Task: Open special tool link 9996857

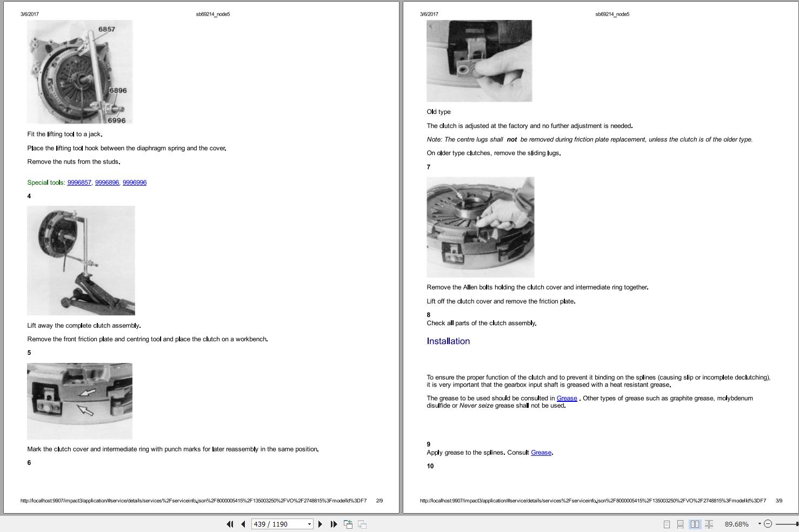Action: pos(79,183)
